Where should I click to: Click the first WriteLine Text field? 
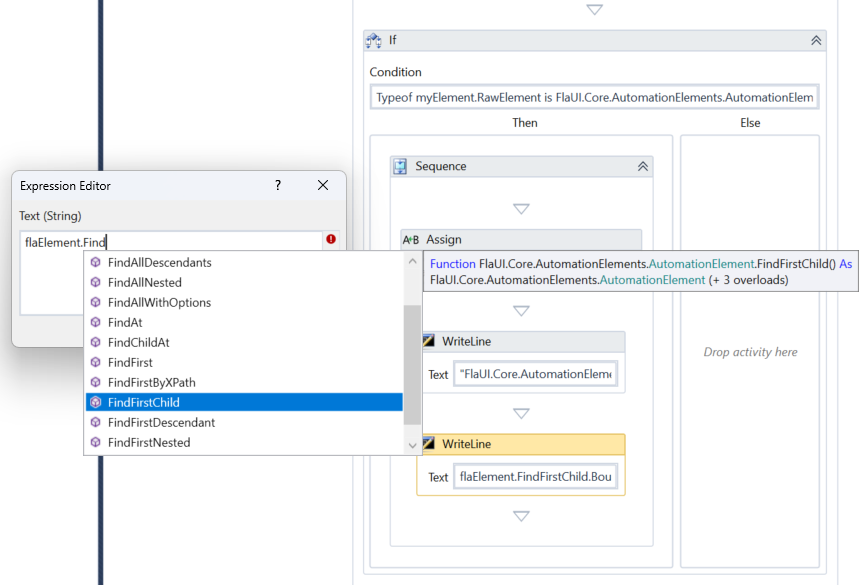[x=535, y=374]
